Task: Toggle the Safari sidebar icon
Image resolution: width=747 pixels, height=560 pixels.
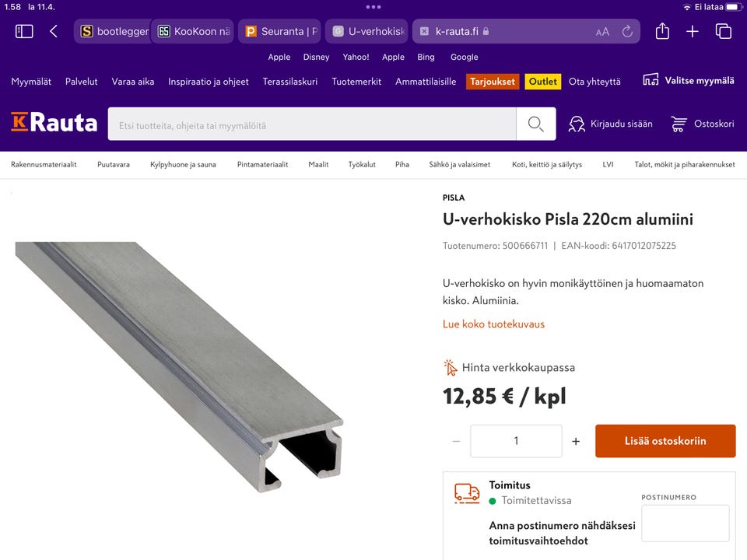Action: 24,31
